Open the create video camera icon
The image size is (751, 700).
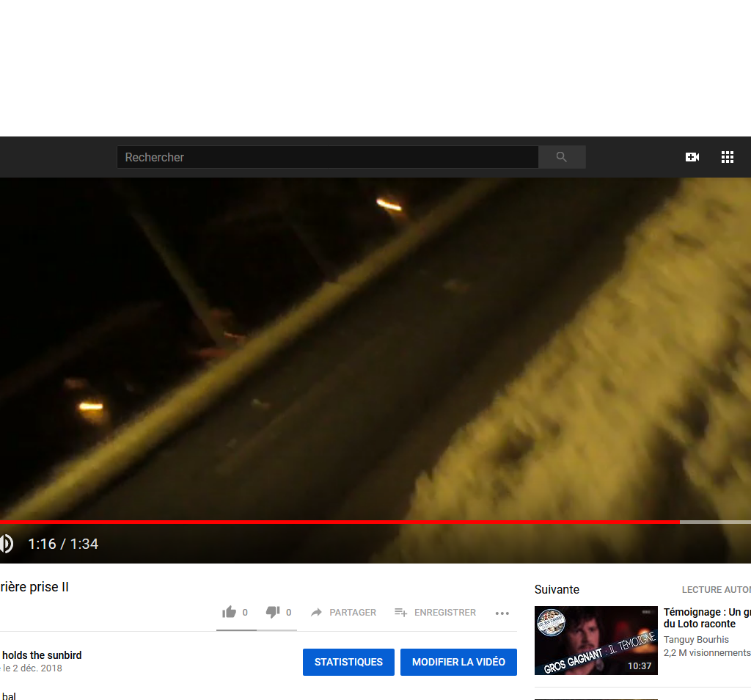[692, 157]
